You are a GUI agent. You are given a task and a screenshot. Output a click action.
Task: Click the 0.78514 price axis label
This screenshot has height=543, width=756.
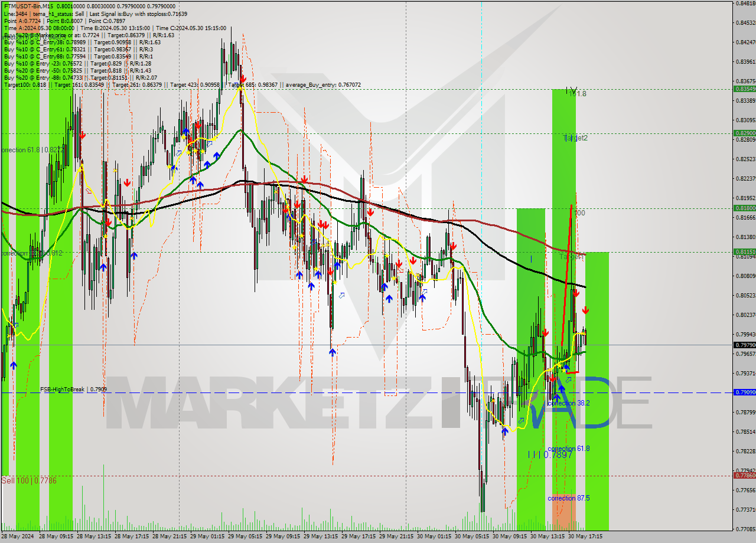(745, 431)
